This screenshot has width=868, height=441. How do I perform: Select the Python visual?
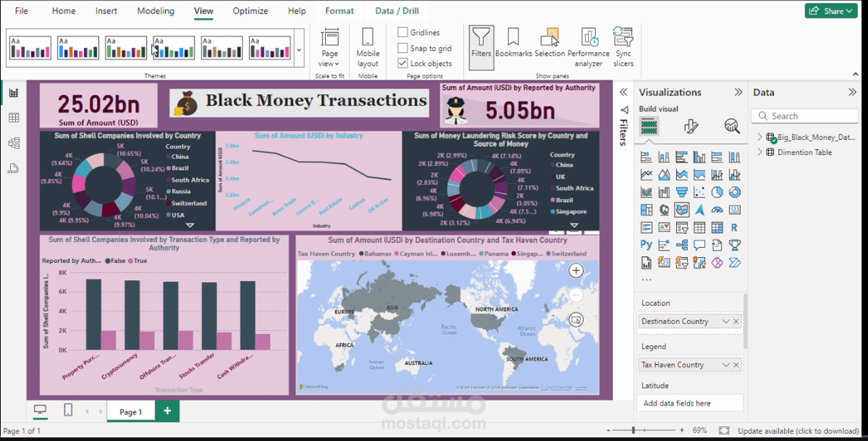click(646, 245)
